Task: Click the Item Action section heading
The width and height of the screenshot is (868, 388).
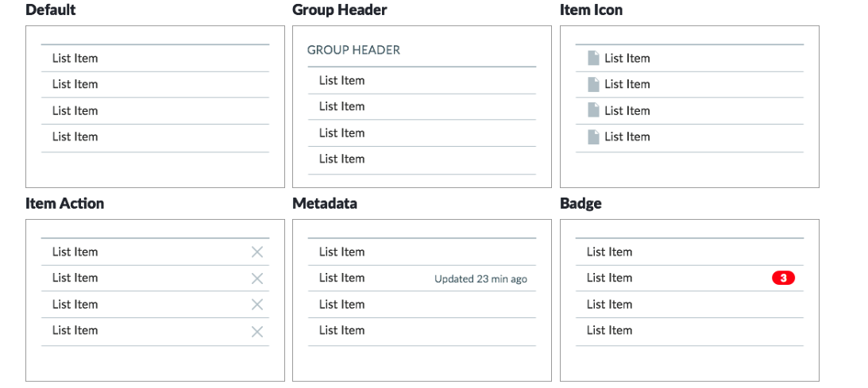Action: (x=65, y=203)
